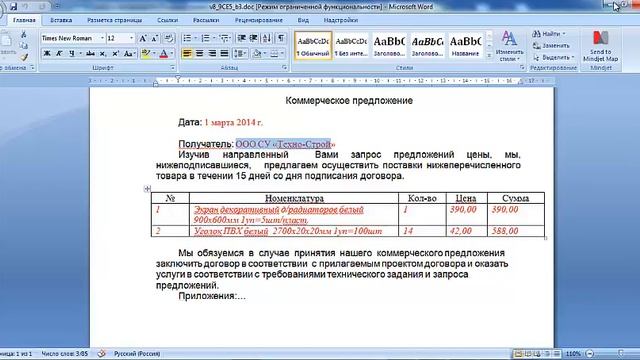Open the Рецензирование tab

click(x=258, y=20)
